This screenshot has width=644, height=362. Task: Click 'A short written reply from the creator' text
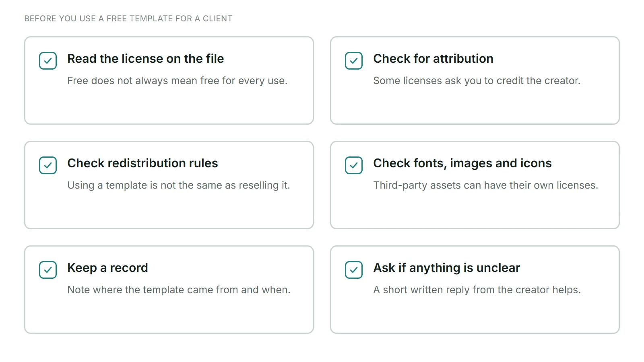[461, 290]
